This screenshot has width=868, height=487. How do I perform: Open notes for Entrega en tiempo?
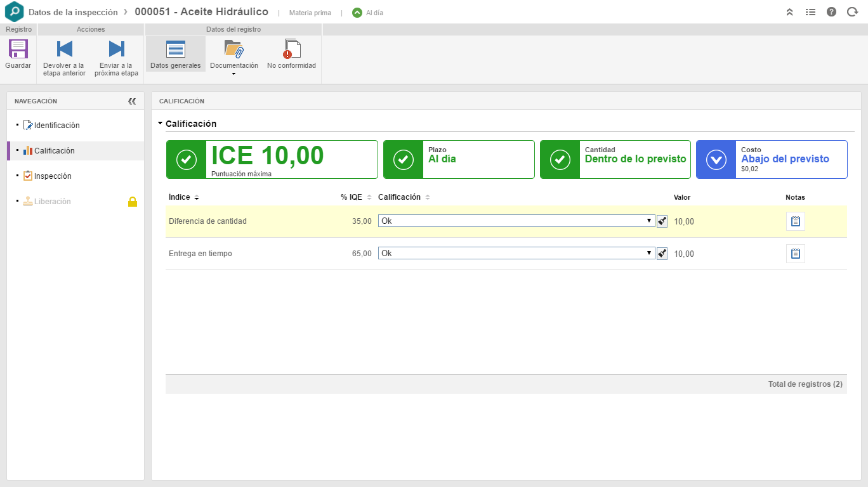pos(795,254)
